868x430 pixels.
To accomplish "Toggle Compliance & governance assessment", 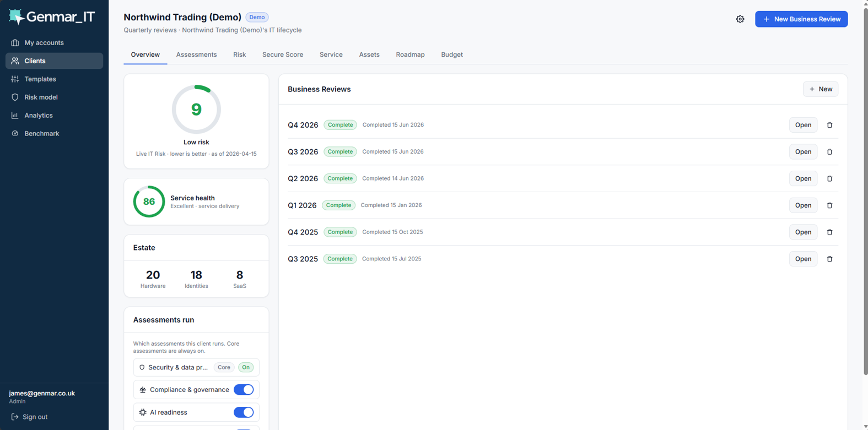I will coord(244,390).
